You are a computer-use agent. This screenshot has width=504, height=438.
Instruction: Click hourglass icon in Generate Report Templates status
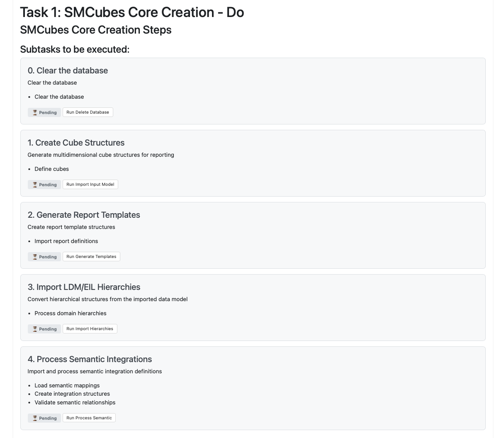(35, 257)
